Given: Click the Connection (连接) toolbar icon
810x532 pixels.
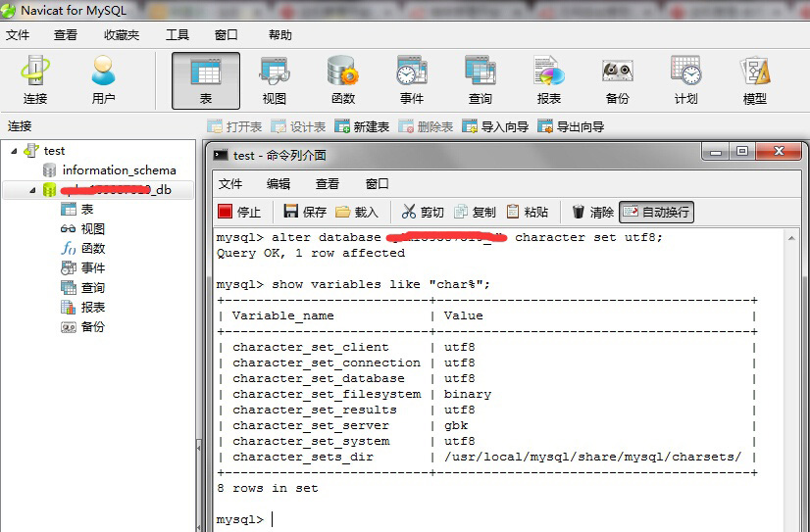Looking at the screenshot, I should [35, 80].
